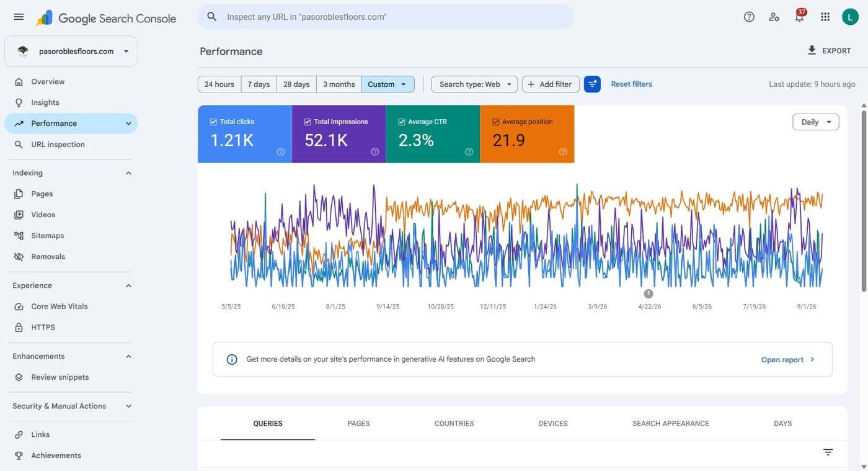The height and width of the screenshot is (471, 868).
Task: Switch to the COUNTRIES tab
Action: [454, 423]
